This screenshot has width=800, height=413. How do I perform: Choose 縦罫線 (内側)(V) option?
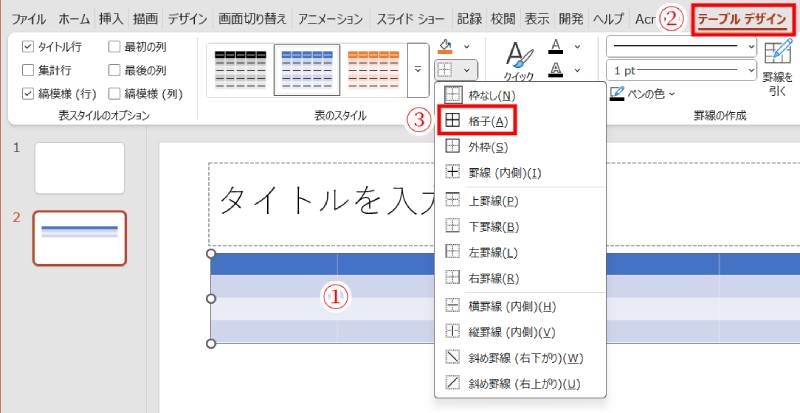[x=520, y=332]
